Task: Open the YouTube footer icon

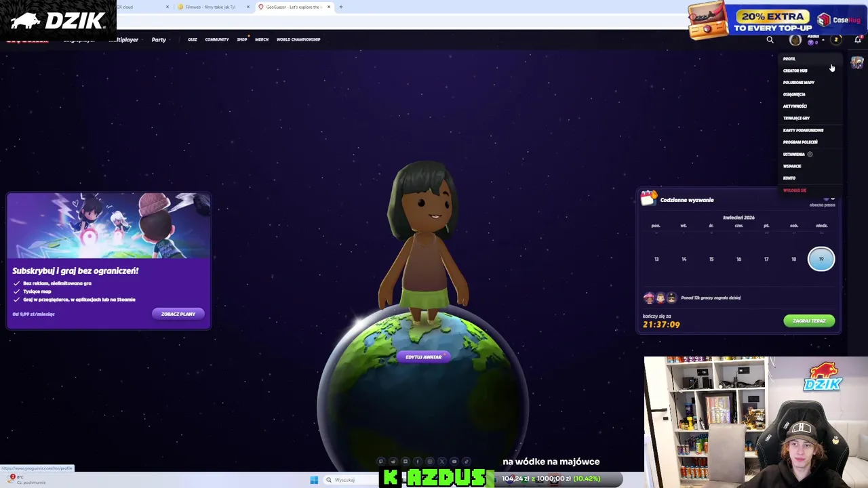Action: (x=454, y=462)
